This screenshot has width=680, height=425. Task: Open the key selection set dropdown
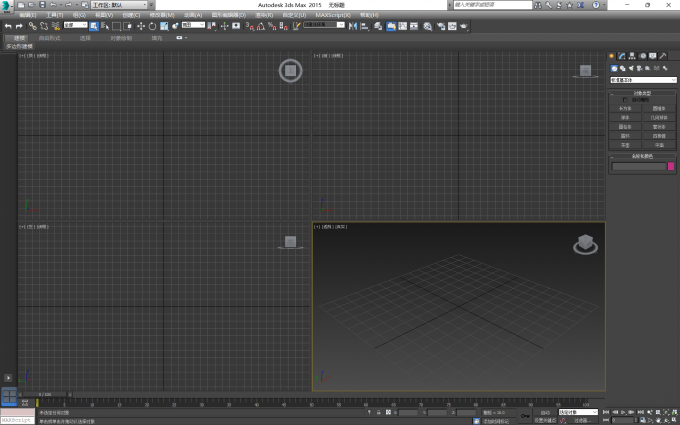578,412
